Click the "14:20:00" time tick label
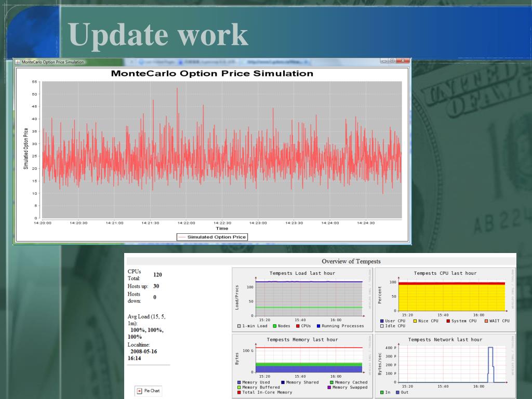Viewport: 532px width, 399px height. (x=43, y=223)
